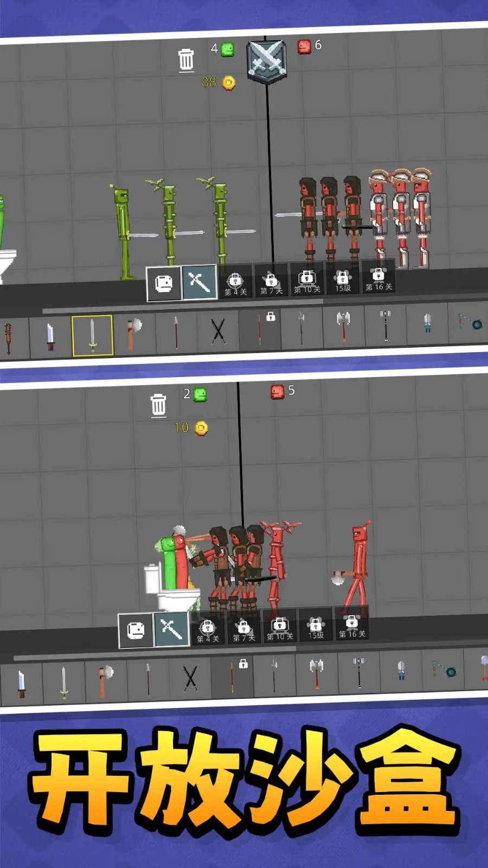
Task: Tap the locked 第16关 category in lower view
Action: click(352, 627)
